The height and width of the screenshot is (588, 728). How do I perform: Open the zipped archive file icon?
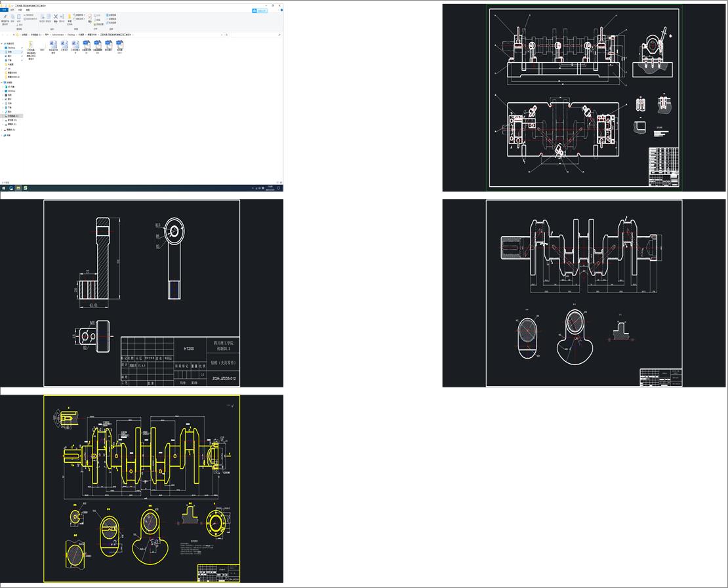pyautogui.click(x=31, y=45)
